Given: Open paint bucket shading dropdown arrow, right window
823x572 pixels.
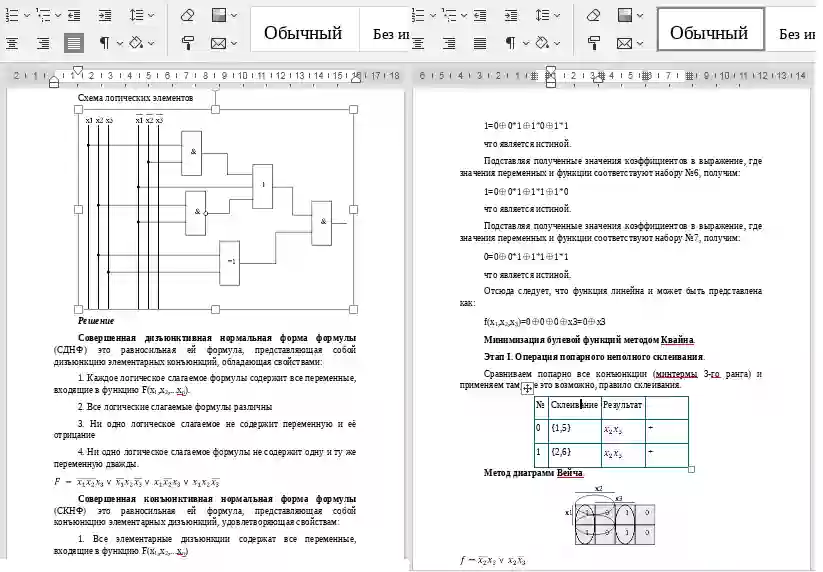Looking at the screenshot, I should pyautogui.click(x=557, y=43).
